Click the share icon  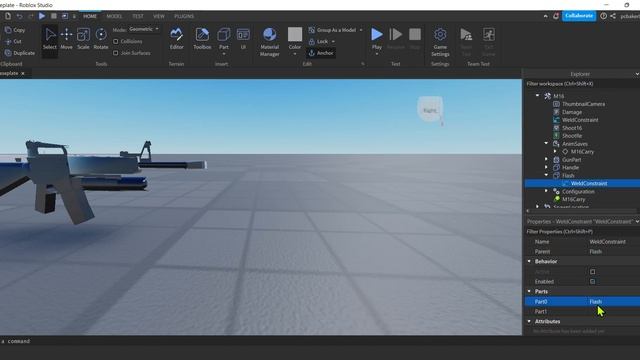pyautogui.click(x=613, y=16)
